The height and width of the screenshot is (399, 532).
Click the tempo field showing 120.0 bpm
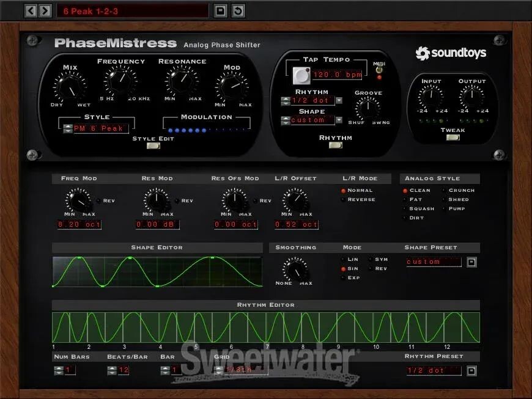point(336,76)
